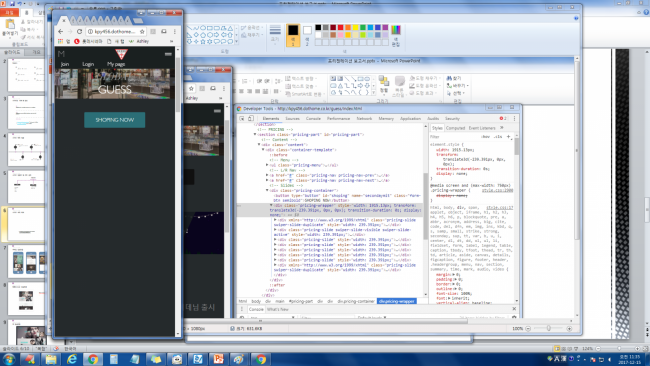Select the Styles pane tab
The height and width of the screenshot is (366, 650).
[x=437, y=128]
